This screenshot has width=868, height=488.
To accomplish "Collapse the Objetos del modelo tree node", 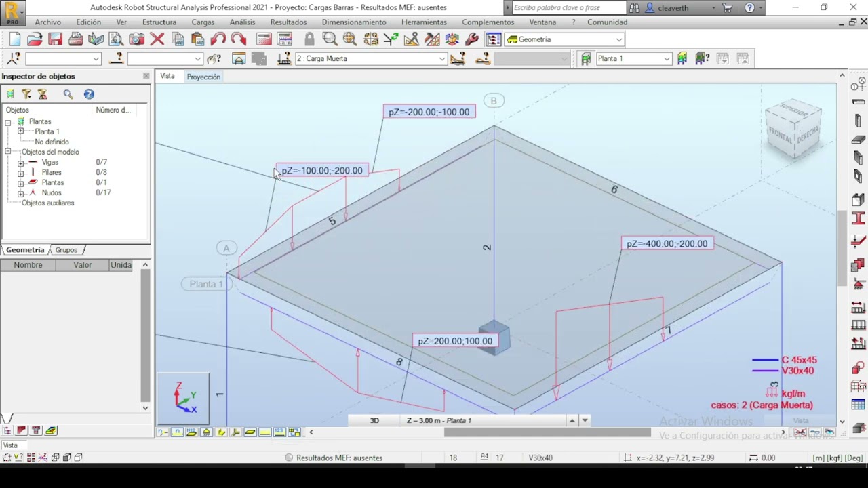I will [x=8, y=152].
